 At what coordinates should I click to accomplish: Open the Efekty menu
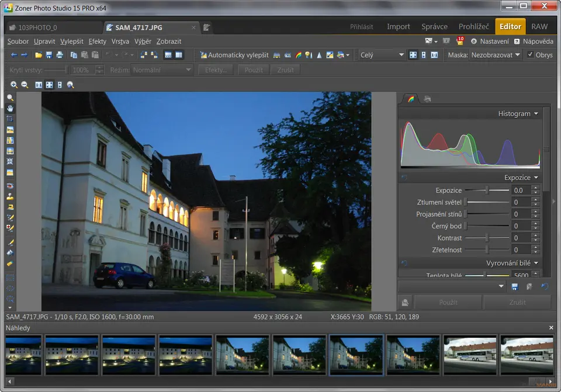click(98, 41)
